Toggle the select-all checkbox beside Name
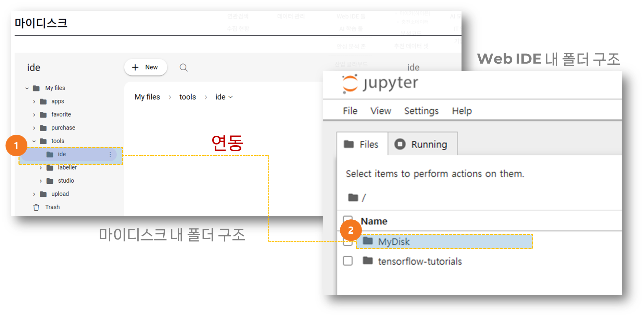 (x=348, y=220)
